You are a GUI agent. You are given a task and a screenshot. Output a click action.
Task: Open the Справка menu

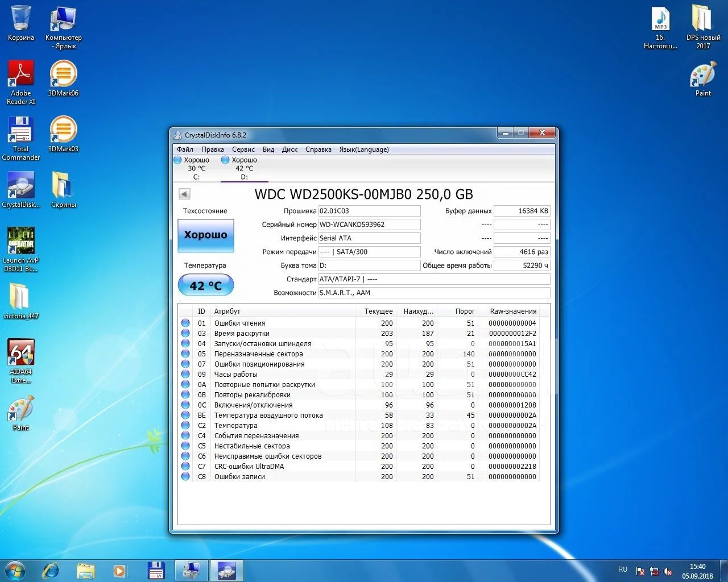[318, 149]
